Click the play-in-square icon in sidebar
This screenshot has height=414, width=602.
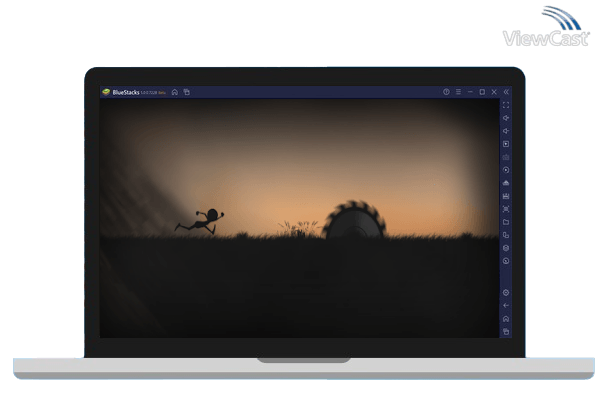pos(506,144)
